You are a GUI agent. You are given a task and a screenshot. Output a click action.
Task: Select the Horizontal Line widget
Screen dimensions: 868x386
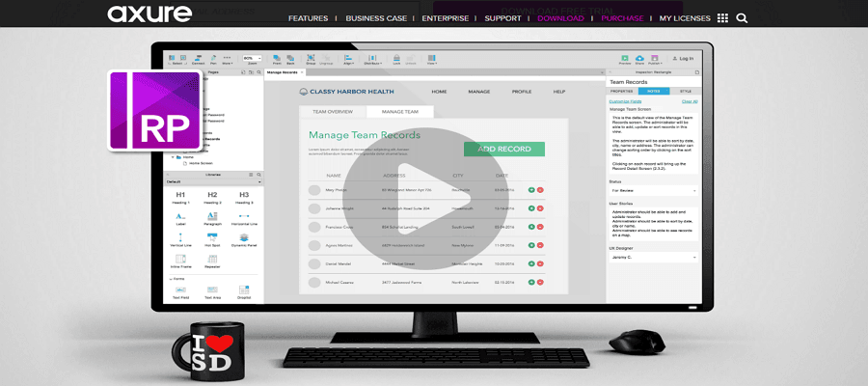pos(244,219)
